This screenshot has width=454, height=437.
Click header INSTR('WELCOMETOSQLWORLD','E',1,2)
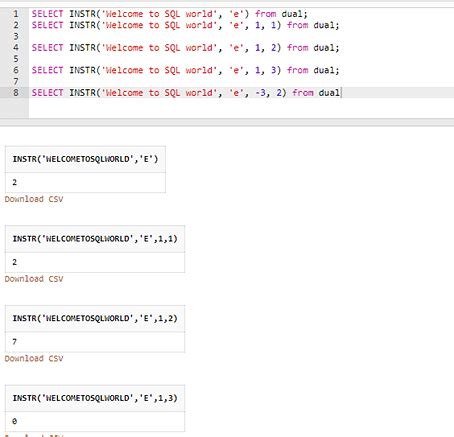tap(95, 318)
